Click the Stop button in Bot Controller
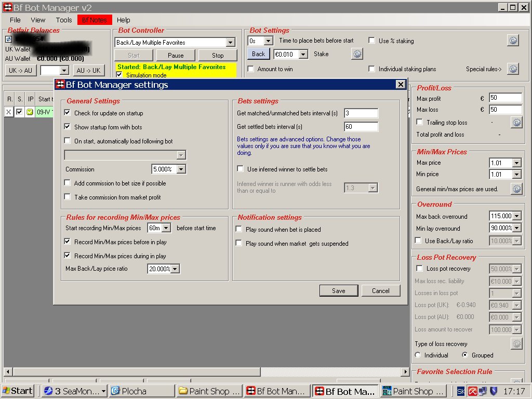The width and height of the screenshot is (532, 399). tap(218, 55)
